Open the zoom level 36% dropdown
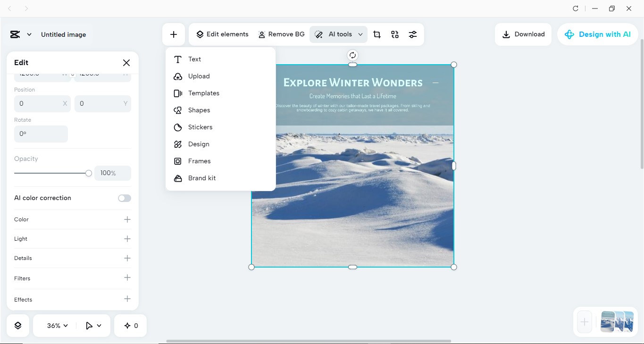This screenshot has height=344, width=644. click(56, 325)
